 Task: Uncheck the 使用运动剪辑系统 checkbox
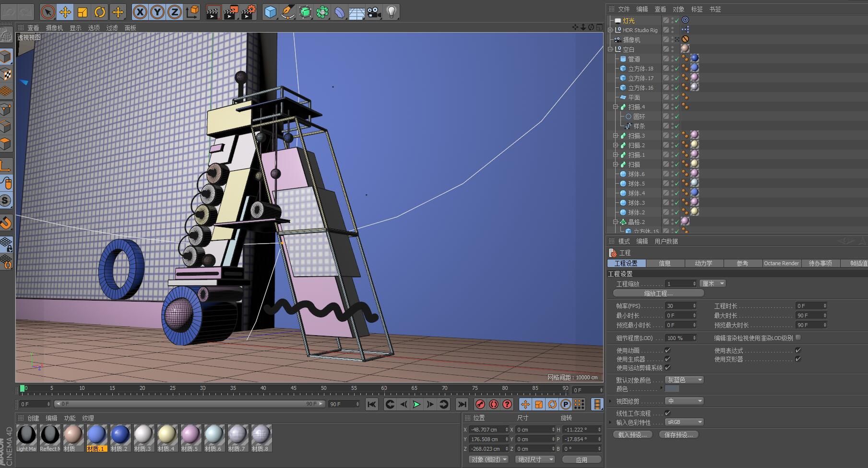click(x=667, y=368)
